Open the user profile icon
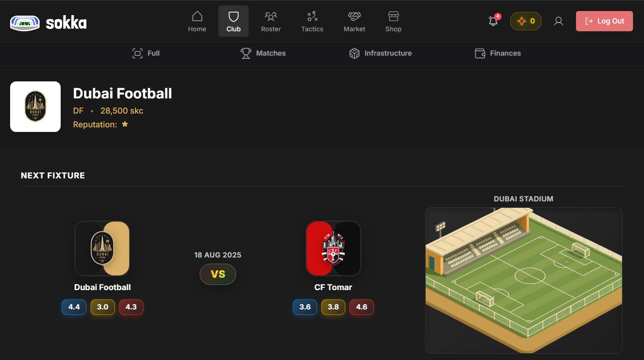This screenshot has height=360, width=644. point(559,21)
